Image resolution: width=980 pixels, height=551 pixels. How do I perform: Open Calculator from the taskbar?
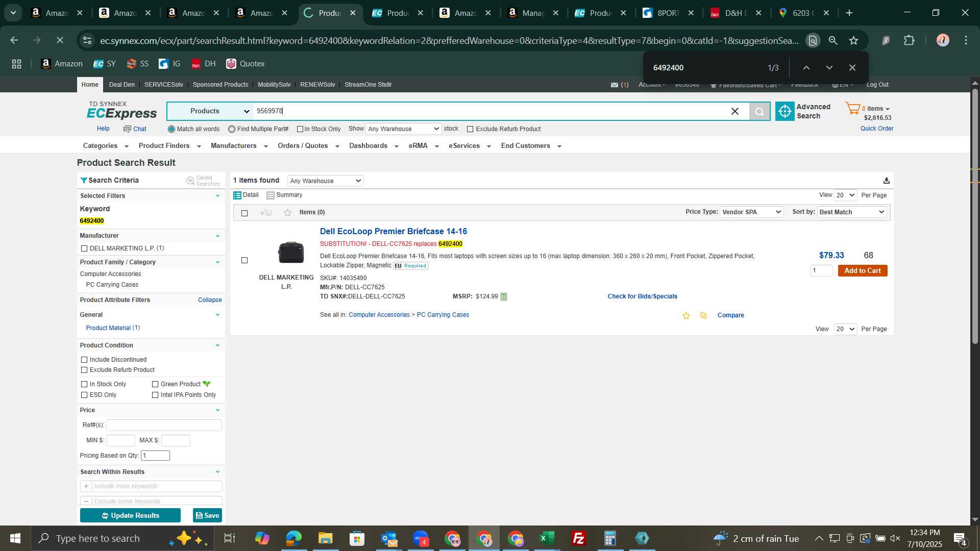click(610, 538)
